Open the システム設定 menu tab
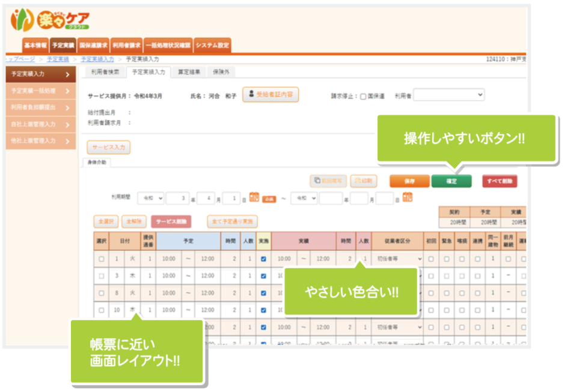 212,45
